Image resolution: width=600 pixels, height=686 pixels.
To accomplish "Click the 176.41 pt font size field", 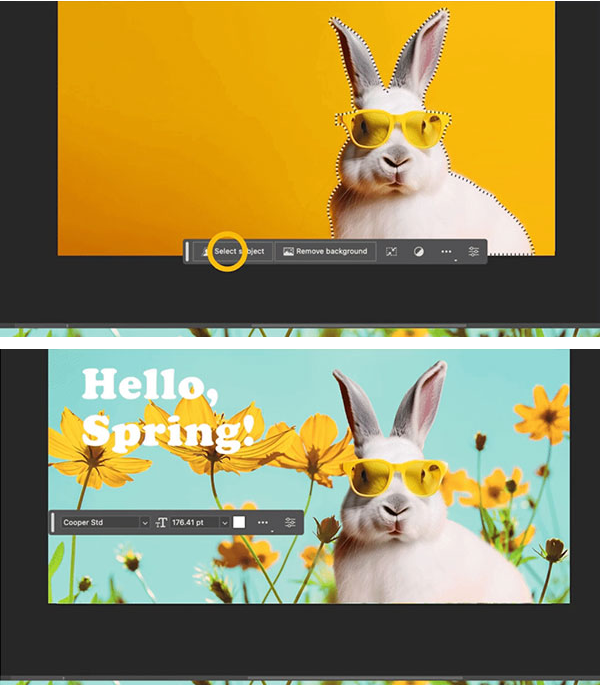I will (194, 522).
